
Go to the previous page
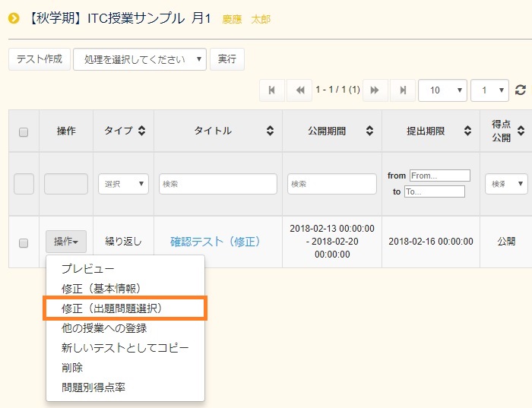299,90
